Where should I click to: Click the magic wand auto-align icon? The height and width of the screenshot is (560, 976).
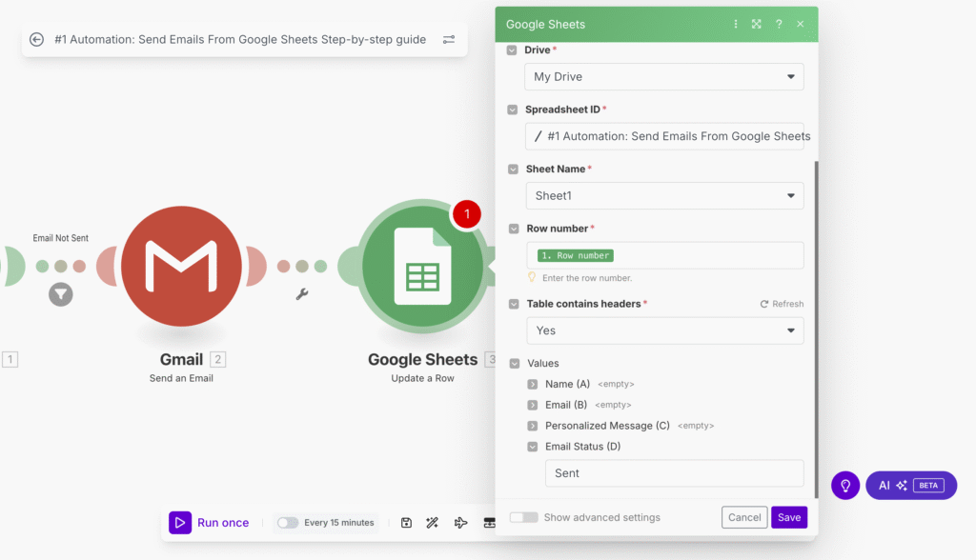[x=433, y=523]
